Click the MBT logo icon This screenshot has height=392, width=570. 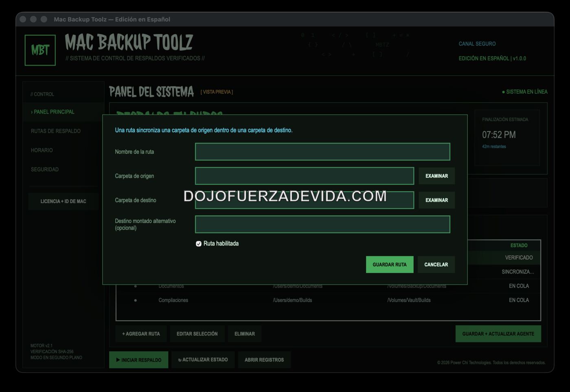tap(40, 50)
